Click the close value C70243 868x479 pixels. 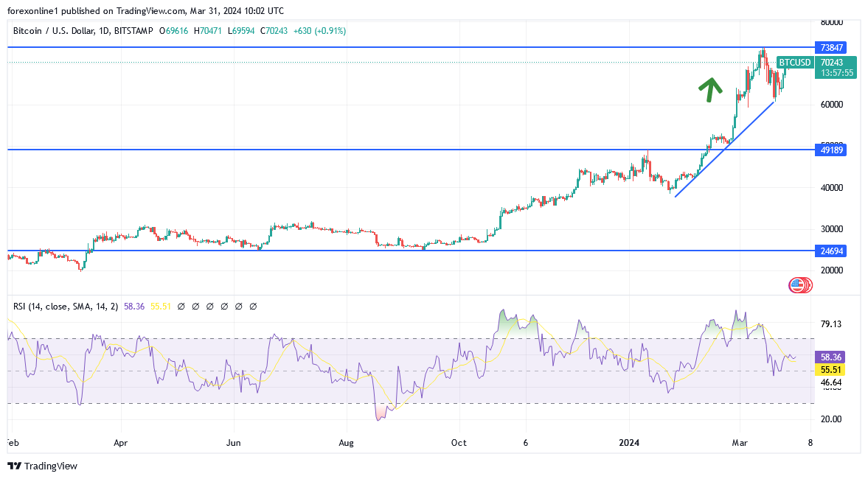click(x=274, y=31)
